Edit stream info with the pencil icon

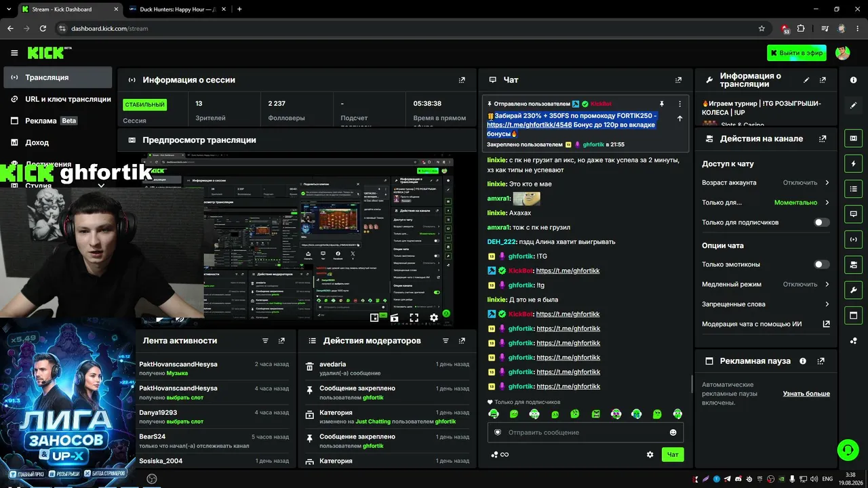[x=806, y=80]
